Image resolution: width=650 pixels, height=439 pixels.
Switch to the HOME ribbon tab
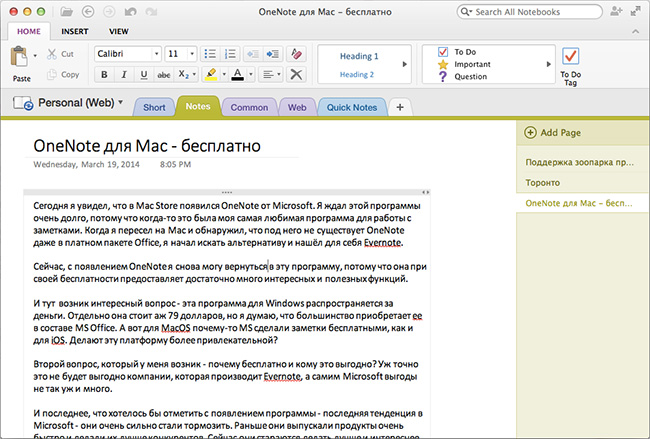pos(29,32)
